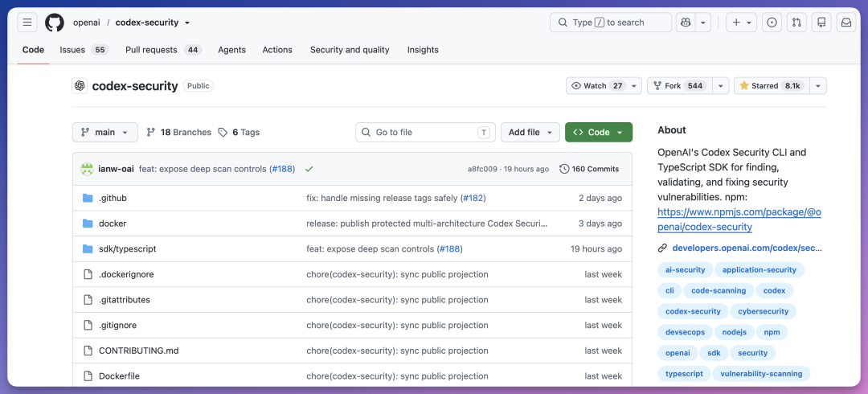Select the vulnerability-scanning topic tag
The width and height of the screenshot is (868, 394).
(x=761, y=374)
